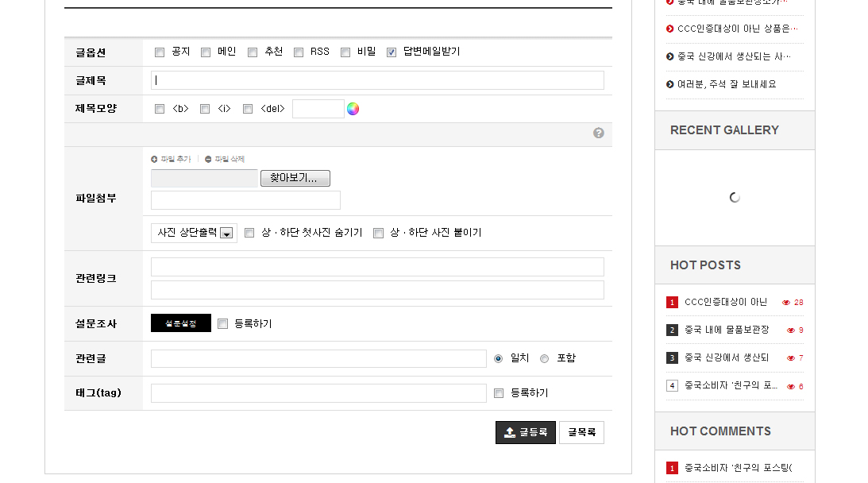The image size is (868, 483).
Task: Open post 중국 신강에서 생산되는 사
Action: pyautogui.click(x=734, y=56)
